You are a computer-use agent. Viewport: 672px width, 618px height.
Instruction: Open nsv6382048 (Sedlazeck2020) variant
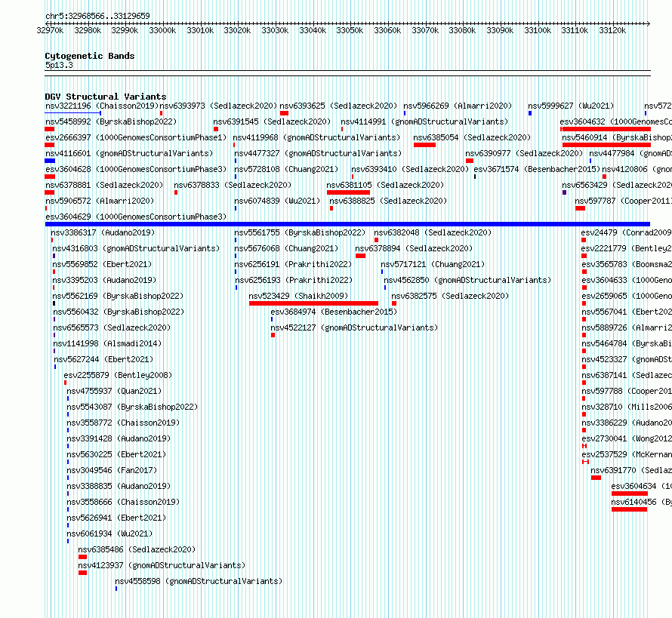tap(433, 232)
